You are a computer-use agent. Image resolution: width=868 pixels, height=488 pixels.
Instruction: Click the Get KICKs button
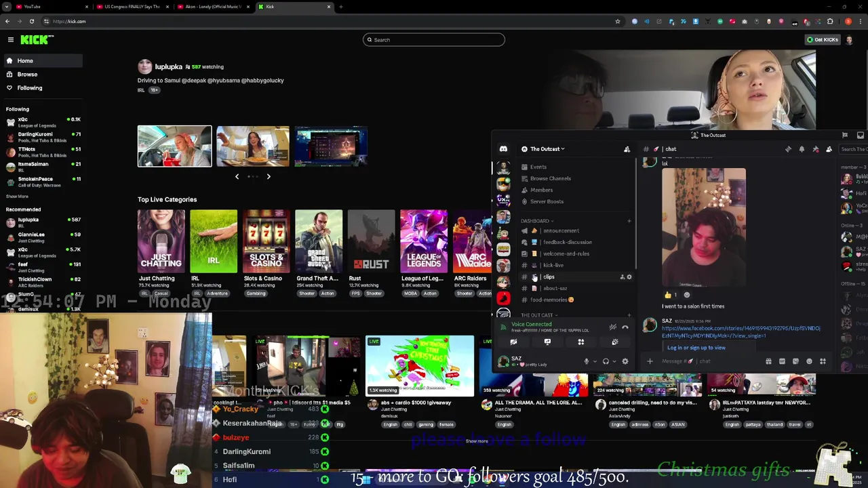[x=823, y=40]
